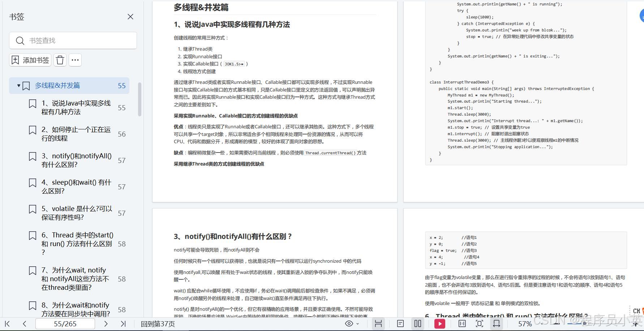Image resolution: width=644 pixels, height=331 pixels.
Task: Open bookmark 3、notify()和notifyAll()有什么区别
Action: click(77, 160)
